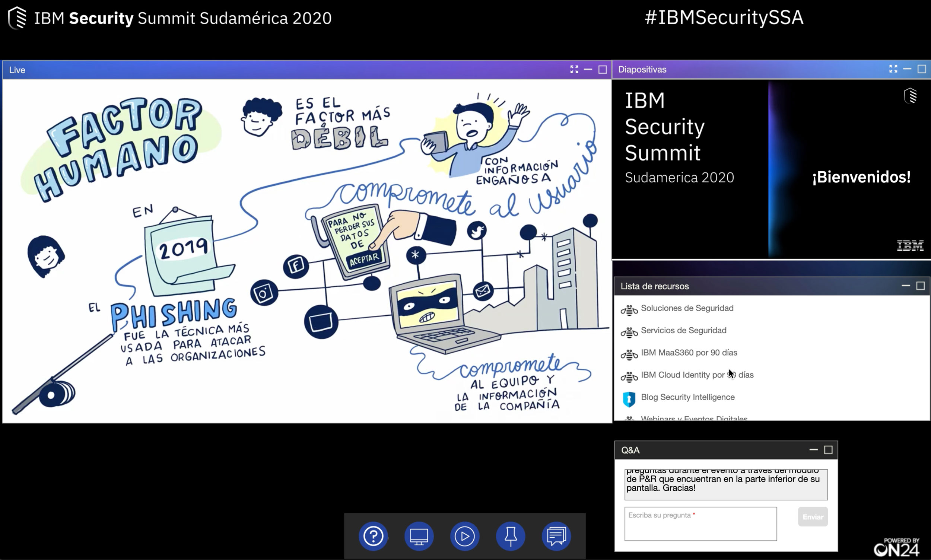The height and width of the screenshot is (560, 931).
Task: Click the Factor Humano live video area
Action: coord(306,251)
